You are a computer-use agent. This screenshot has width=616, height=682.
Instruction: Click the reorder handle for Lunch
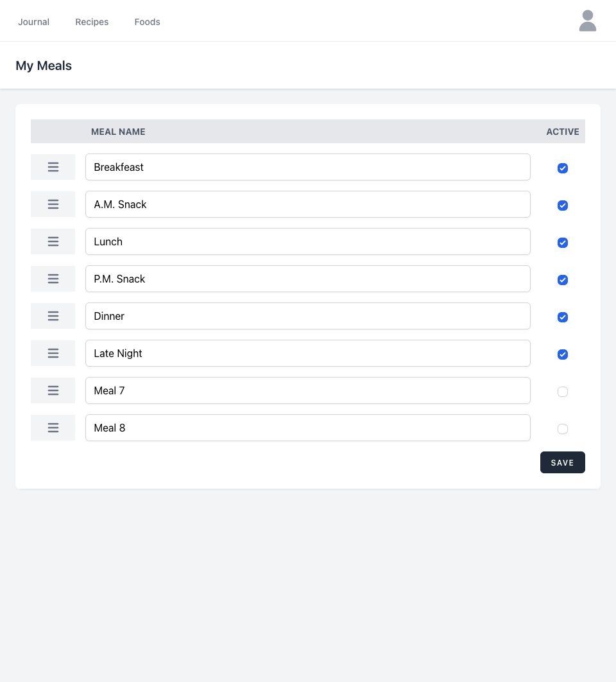[x=53, y=241]
